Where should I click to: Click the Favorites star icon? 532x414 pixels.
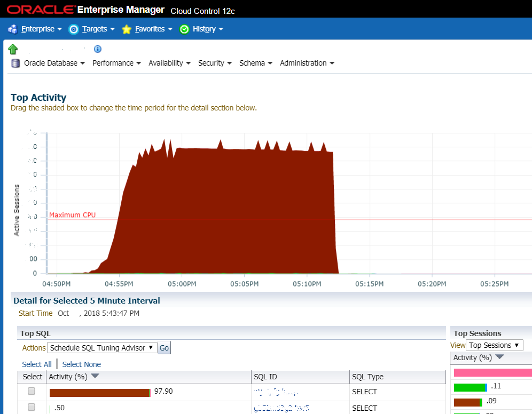tap(126, 29)
